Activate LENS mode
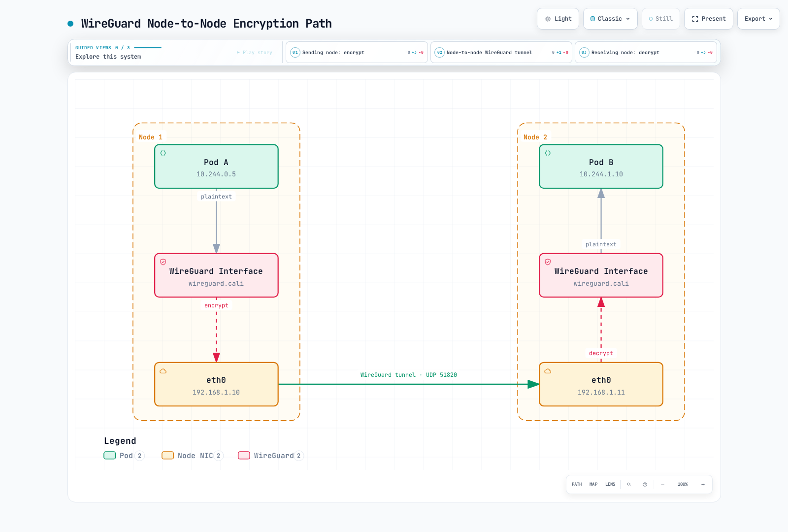 pos(610,484)
